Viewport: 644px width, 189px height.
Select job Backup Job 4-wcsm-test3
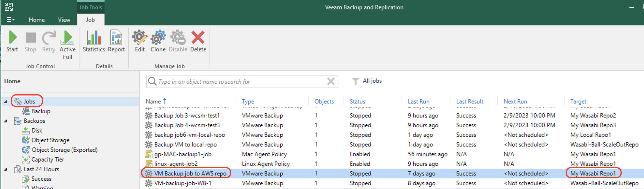point(392,125)
